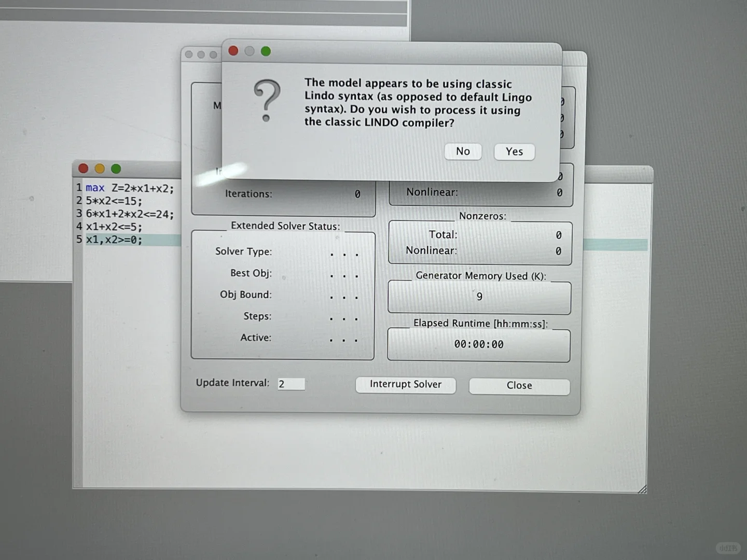Close the model editor window
Screen dimensions: 747x560
pos(83,169)
